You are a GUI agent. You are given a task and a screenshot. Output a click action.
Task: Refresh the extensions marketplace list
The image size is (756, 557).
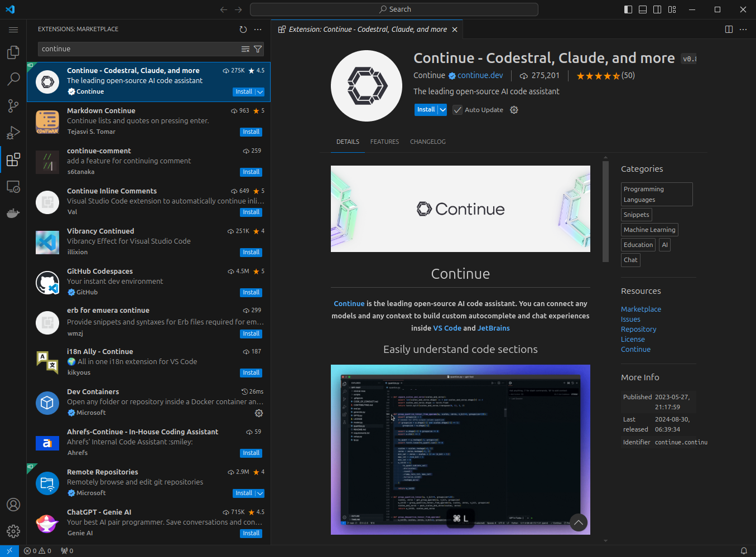243,30
